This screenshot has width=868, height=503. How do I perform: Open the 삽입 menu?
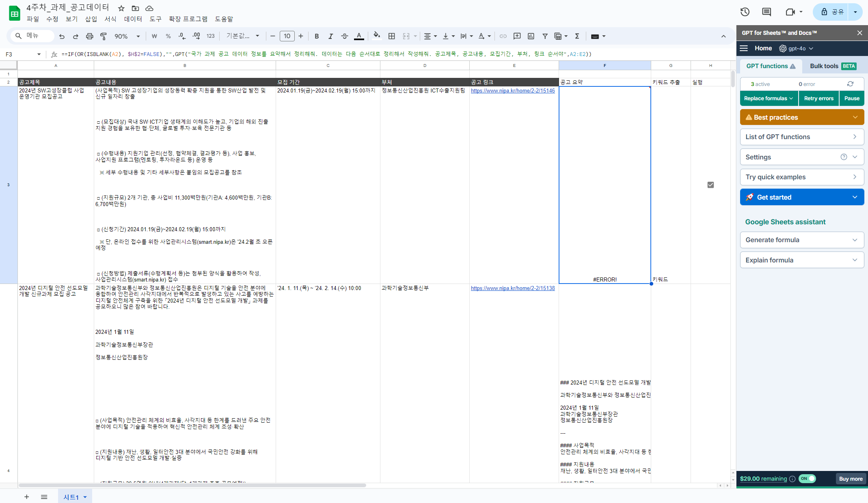click(91, 19)
